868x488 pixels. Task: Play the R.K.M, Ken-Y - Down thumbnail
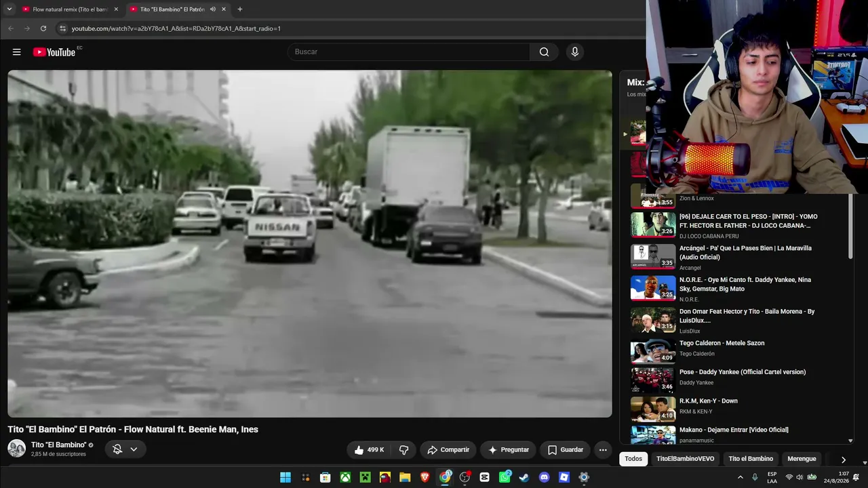pyautogui.click(x=653, y=409)
